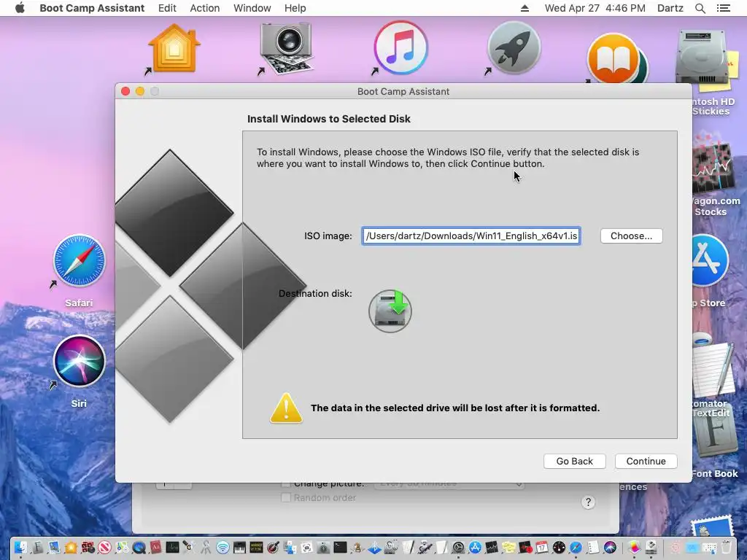
Task: Select the Siri icon on the desktop
Action: [x=79, y=360]
